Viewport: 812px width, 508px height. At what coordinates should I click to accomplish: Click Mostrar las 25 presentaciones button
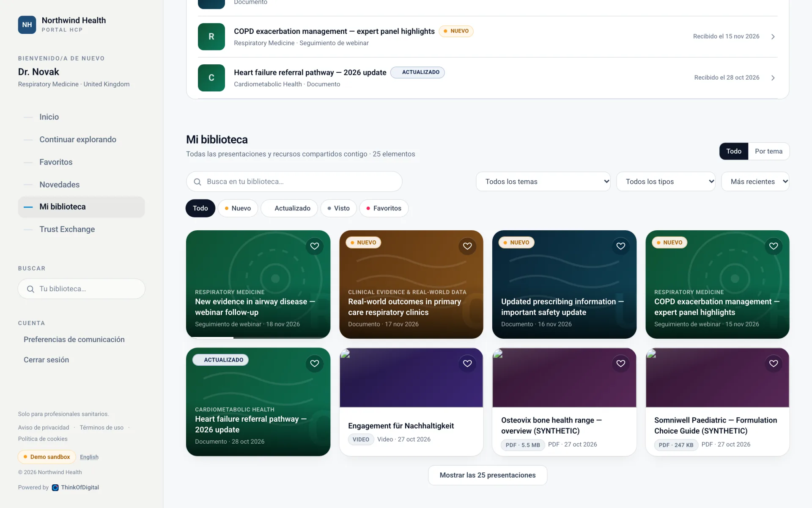click(488, 475)
